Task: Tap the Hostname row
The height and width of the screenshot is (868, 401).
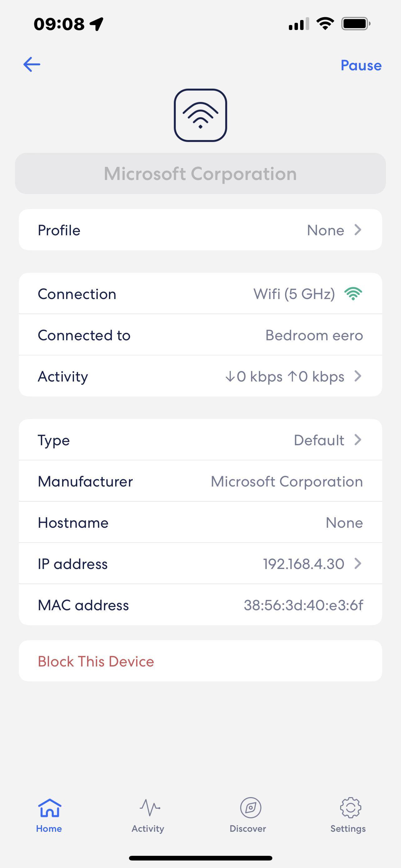Action: click(x=200, y=523)
